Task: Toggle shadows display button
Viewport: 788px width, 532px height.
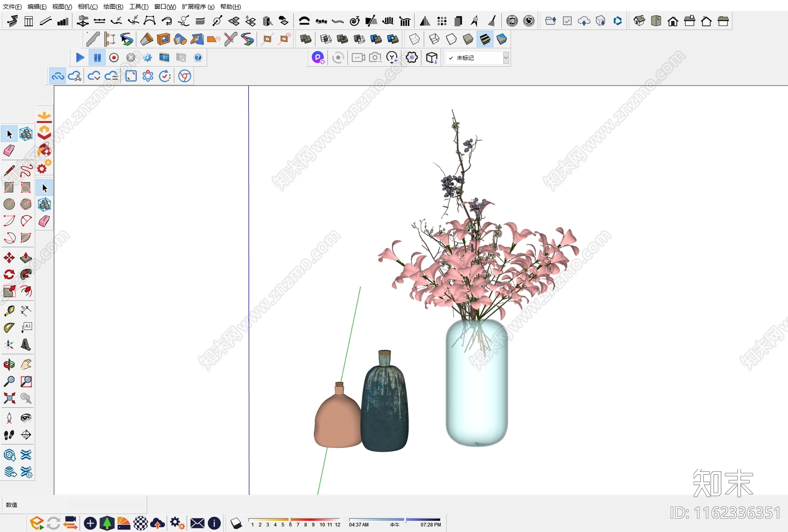Action: coord(236,523)
